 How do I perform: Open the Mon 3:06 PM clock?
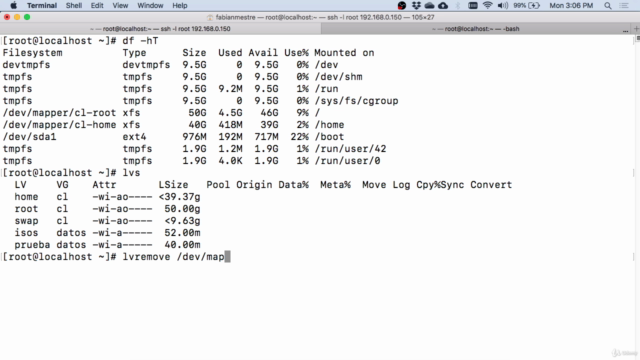click(571, 5)
